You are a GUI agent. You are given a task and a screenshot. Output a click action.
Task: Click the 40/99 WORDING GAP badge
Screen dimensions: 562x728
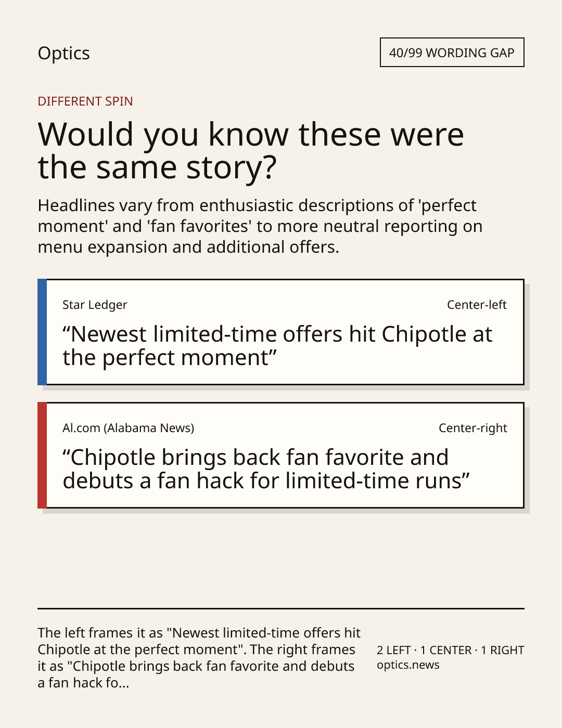pyautogui.click(x=452, y=53)
